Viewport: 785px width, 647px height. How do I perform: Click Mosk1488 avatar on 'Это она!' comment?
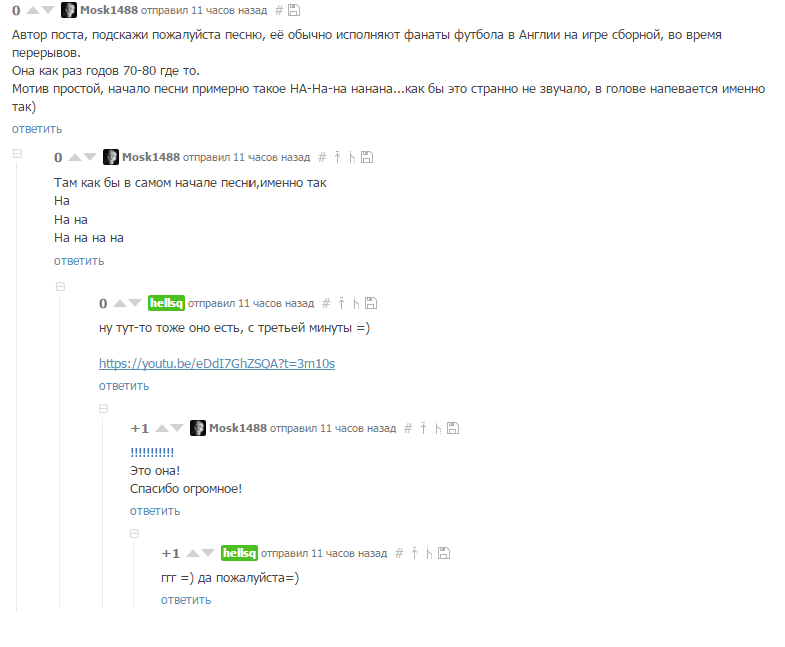[198, 428]
